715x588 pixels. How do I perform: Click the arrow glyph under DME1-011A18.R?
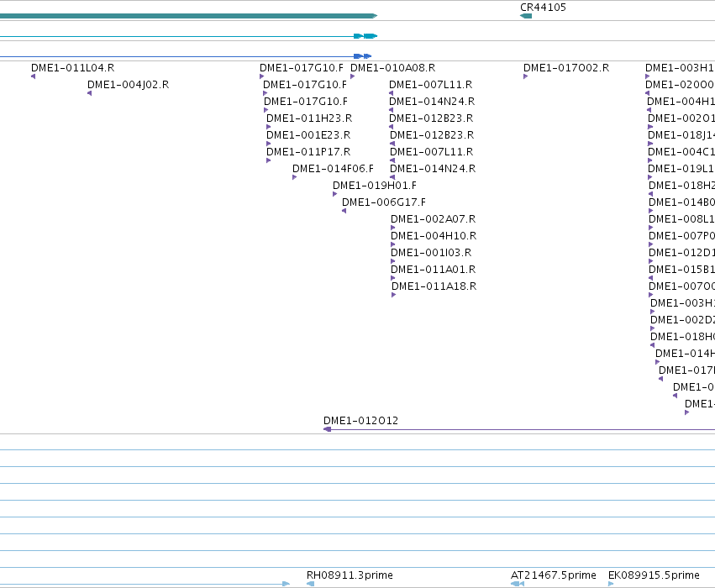tap(394, 295)
